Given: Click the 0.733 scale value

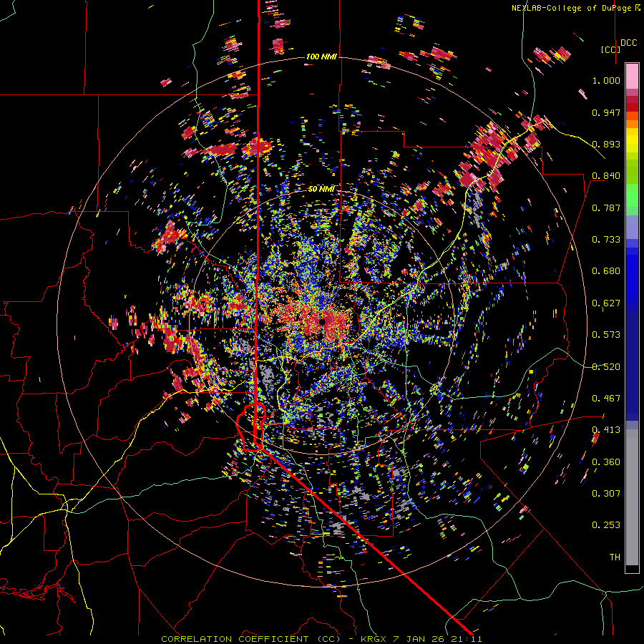Looking at the screenshot, I should pos(606,240).
